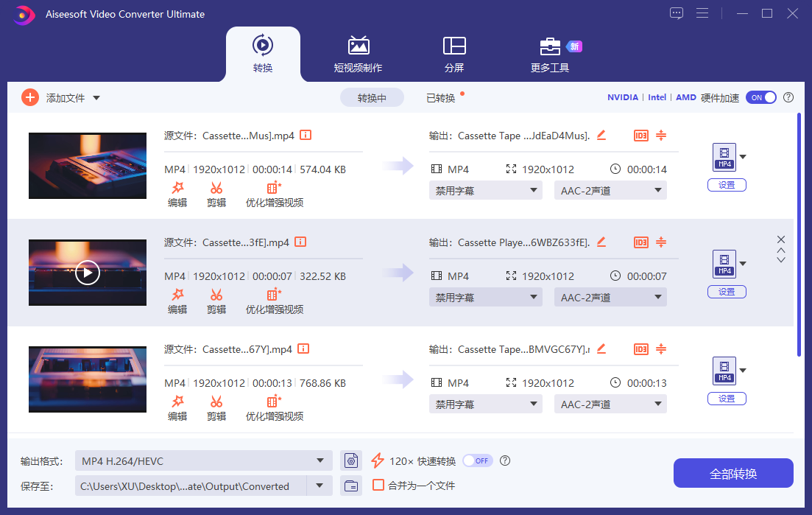Click the settings button under first MP4 format
Image resolution: width=812 pixels, height=515 pixels.
(726, 185)
